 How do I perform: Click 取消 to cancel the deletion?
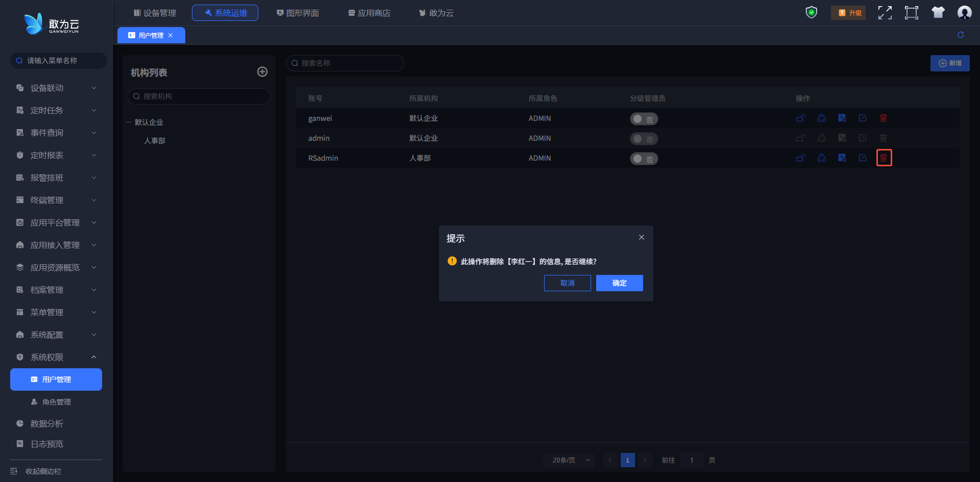click(x=567, y=283)
